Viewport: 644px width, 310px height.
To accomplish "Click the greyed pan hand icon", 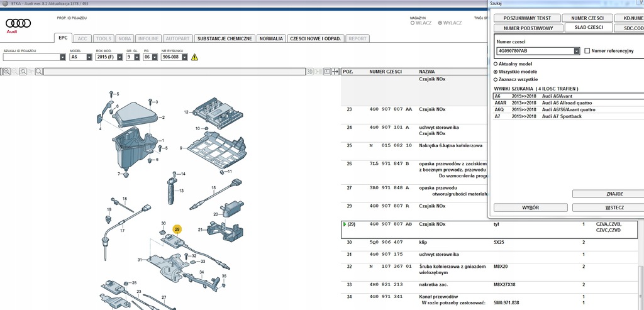I will [31, 72].
